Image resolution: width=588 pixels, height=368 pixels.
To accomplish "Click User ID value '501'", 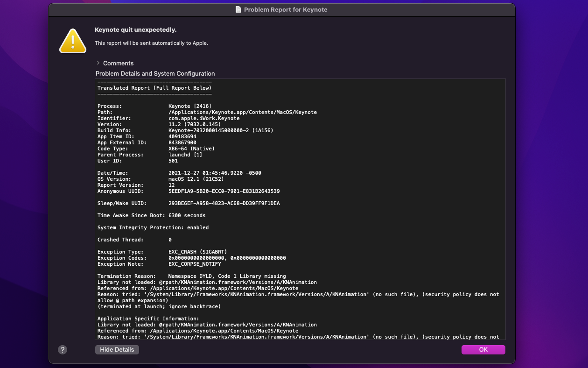I will (173, 161).
